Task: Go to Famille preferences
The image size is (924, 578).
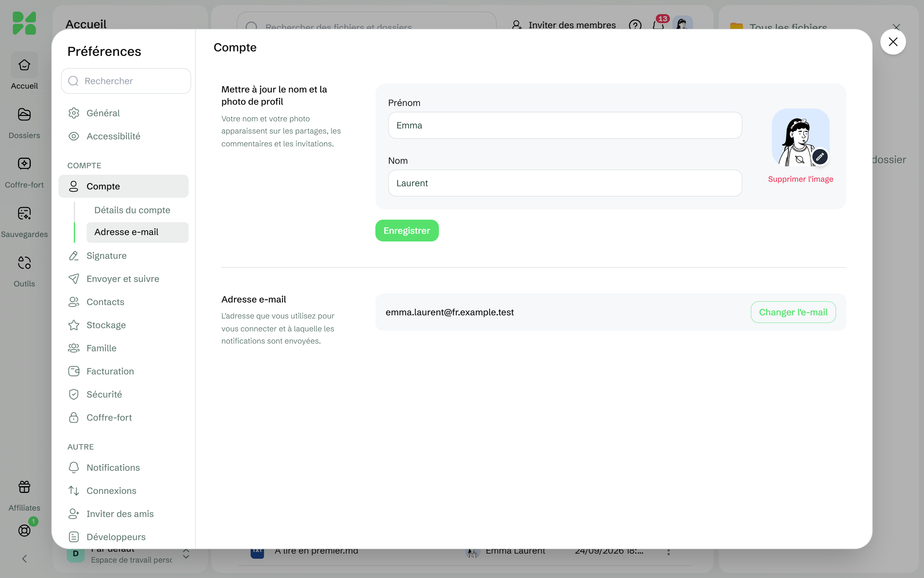Action: pyautogui.click(x=123, y=348)
